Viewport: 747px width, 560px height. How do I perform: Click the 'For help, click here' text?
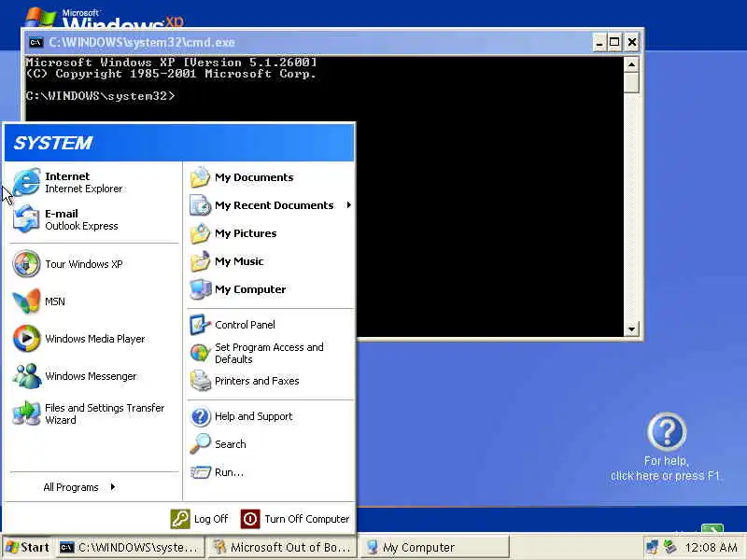(666, 469)
